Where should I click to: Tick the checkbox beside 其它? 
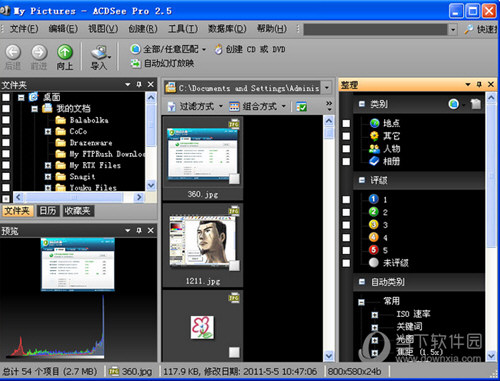coord(346,136)
